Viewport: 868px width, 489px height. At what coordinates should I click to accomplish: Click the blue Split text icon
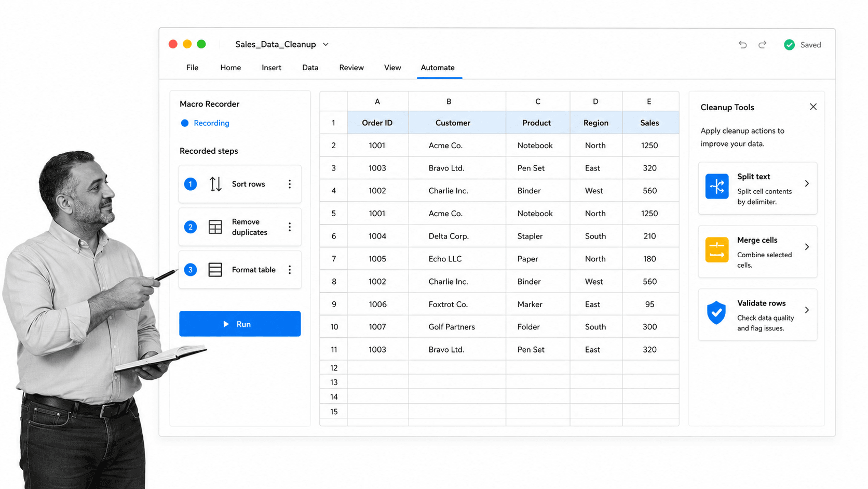(x=717, y=186)
